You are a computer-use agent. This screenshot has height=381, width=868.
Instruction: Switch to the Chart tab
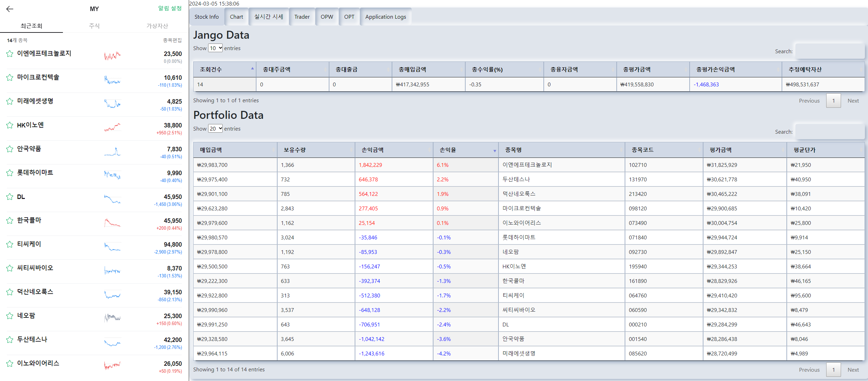pos(236,17)
